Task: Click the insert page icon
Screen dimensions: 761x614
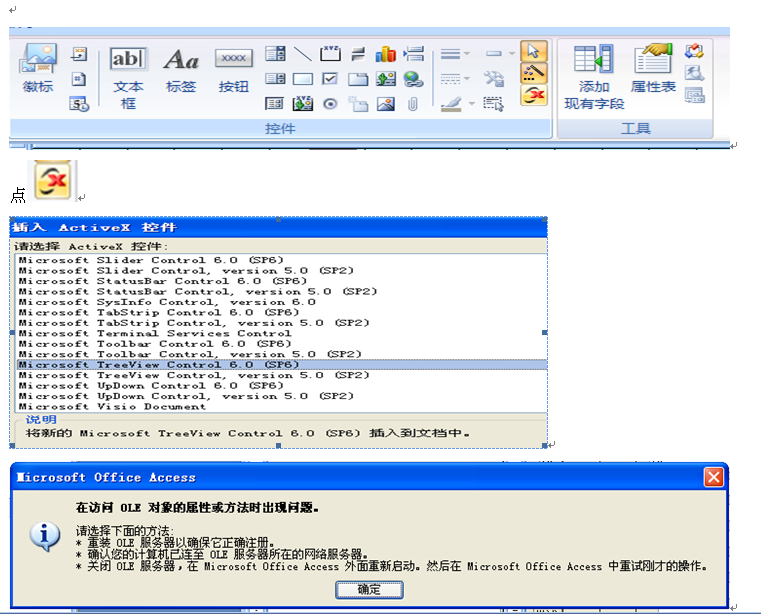Action: pyautogui.click(x=358, y=104)
